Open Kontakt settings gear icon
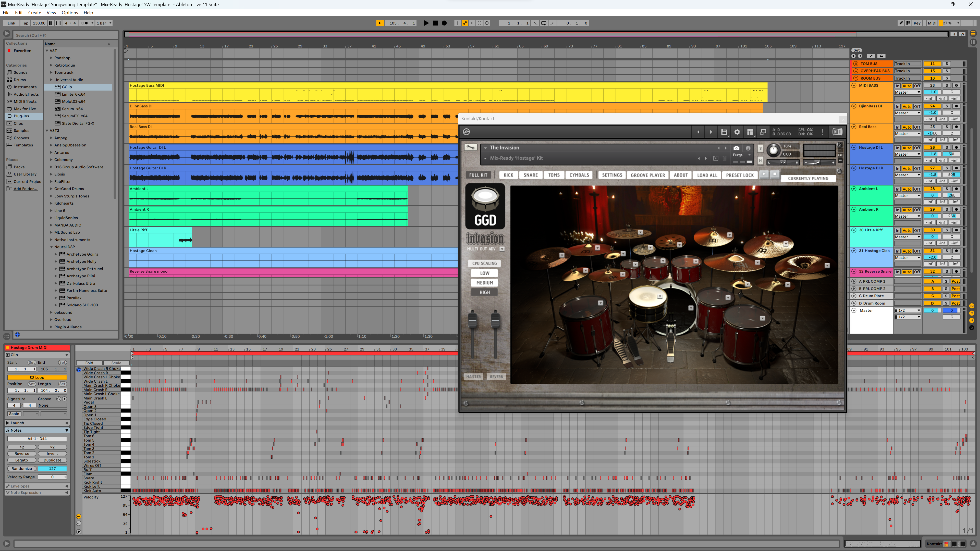The height and width of the screenshot is (551, 980). (737, 132)
